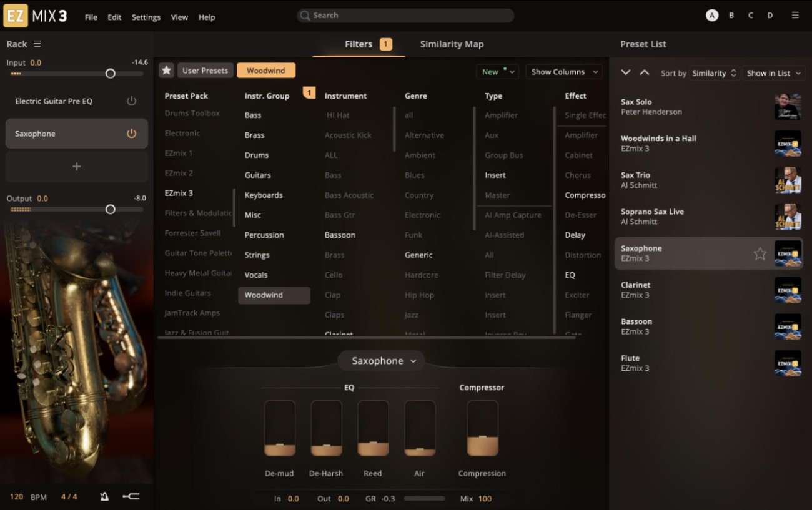Screen dimensions: 812x510
Task: Open the Settings menu
Action: 146,17
